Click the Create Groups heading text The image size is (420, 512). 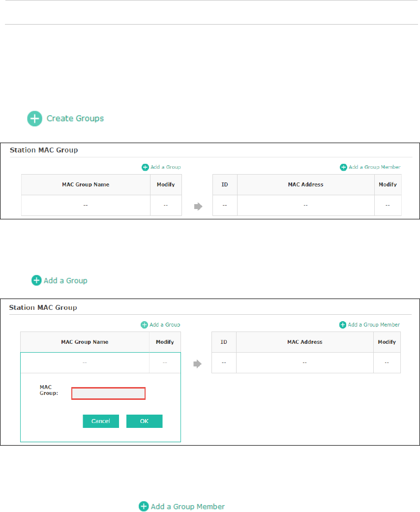point(75,118)
